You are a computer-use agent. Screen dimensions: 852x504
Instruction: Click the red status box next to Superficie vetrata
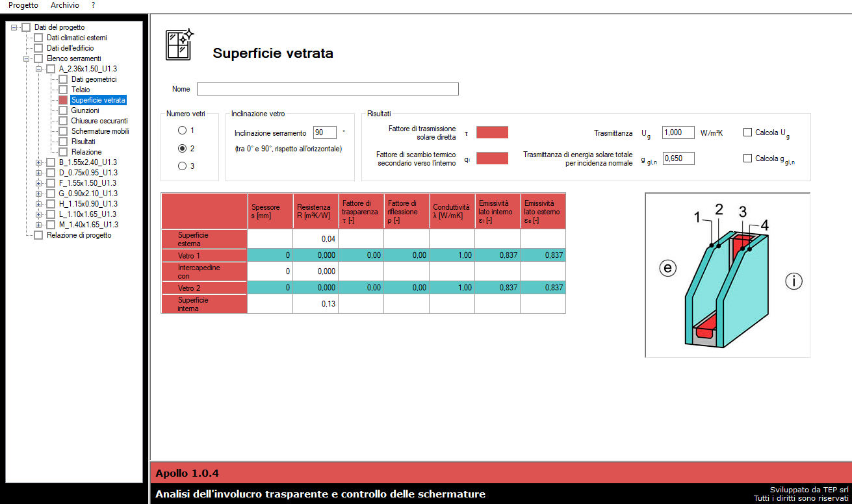coord(63,100)
